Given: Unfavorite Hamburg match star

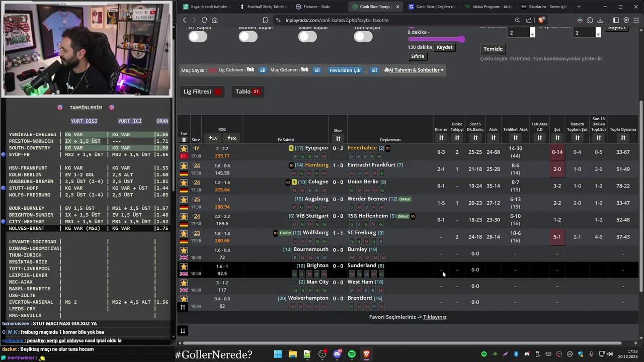Looking at the screenshot, I should [184, 165].
